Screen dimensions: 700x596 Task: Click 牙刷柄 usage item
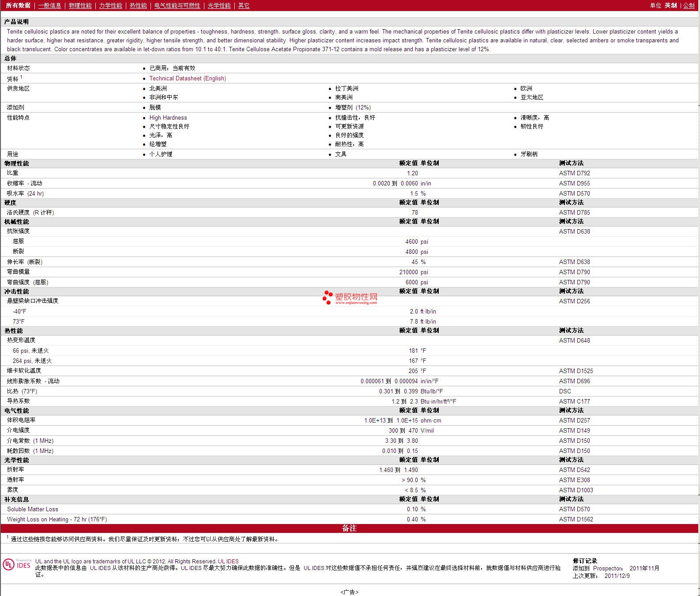[529, 154]
